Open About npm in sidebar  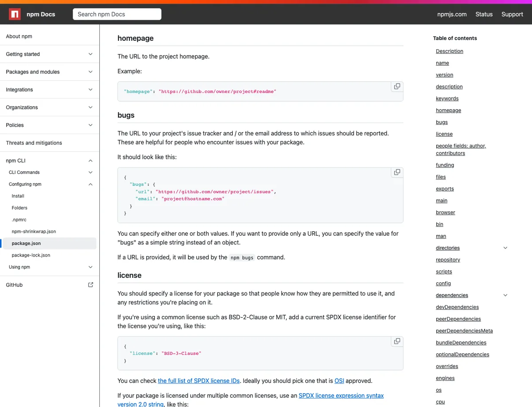click(x=19, y=36)
